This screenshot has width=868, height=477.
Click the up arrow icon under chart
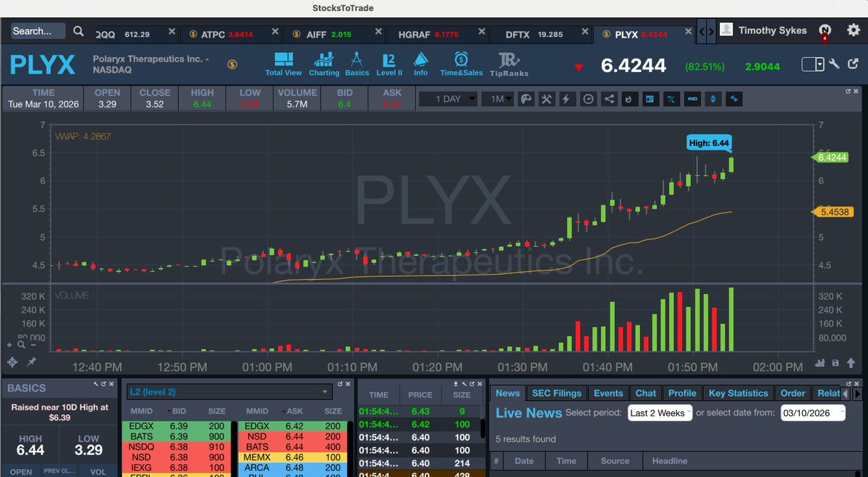tap(849, 363)
